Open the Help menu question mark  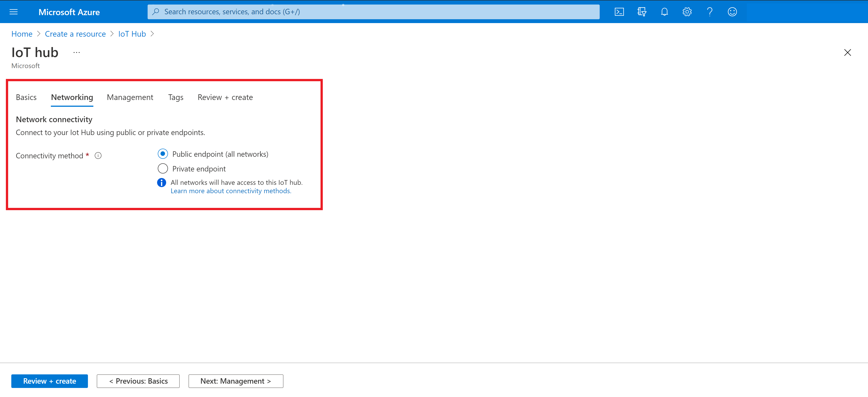[710, 12]
